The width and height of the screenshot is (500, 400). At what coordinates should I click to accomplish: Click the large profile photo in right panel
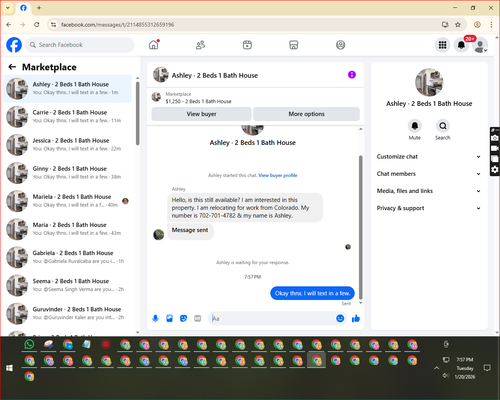click(429, 82)
